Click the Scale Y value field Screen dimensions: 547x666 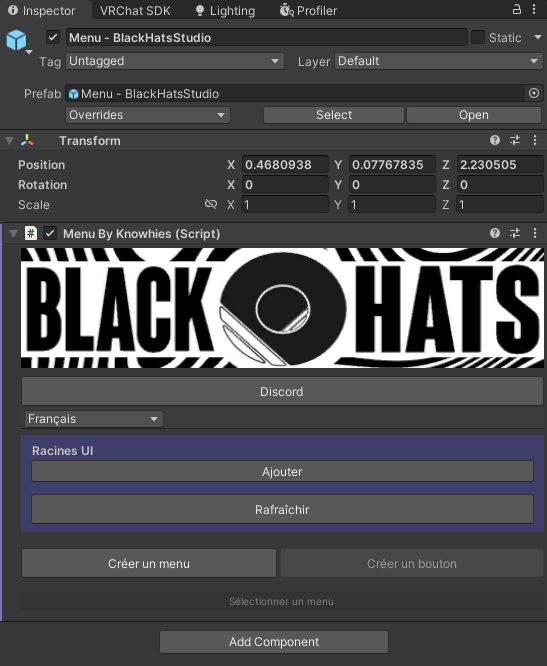coord(392,205)
